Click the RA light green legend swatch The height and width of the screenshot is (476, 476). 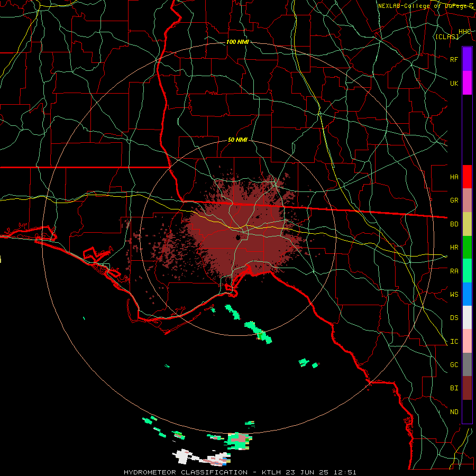[x=467, y=271]
